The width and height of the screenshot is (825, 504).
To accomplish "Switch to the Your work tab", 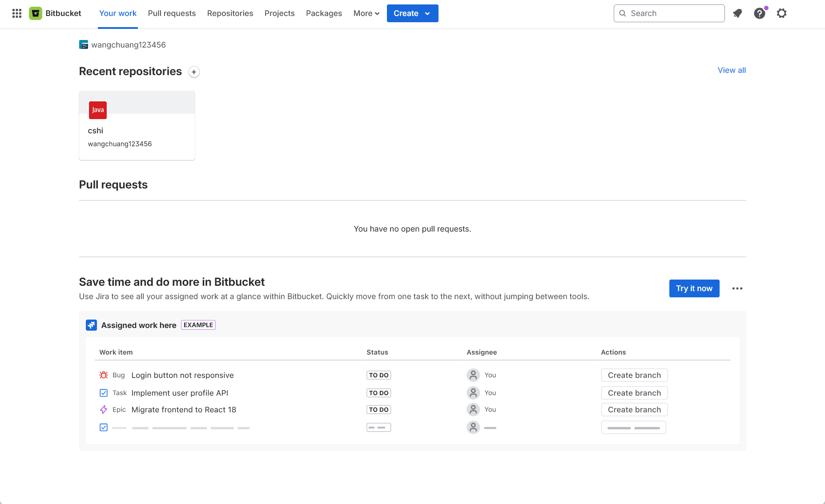I will [x=118, y=13].
